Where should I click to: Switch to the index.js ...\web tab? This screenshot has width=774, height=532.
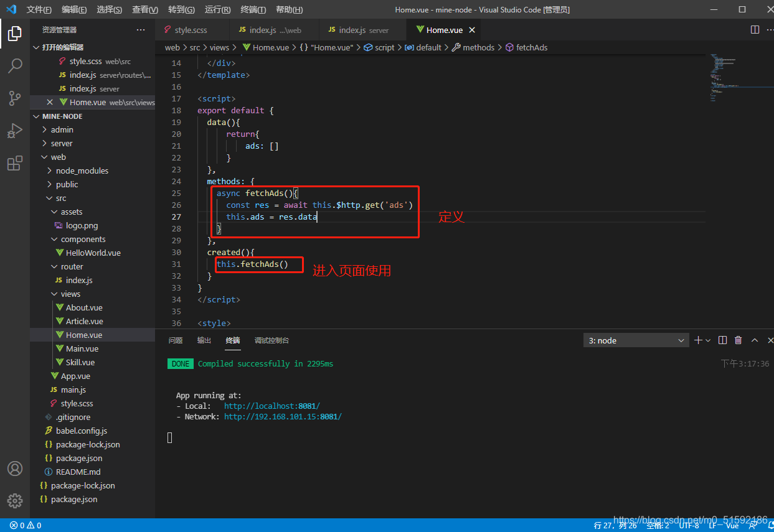click(x=275, y=30)
